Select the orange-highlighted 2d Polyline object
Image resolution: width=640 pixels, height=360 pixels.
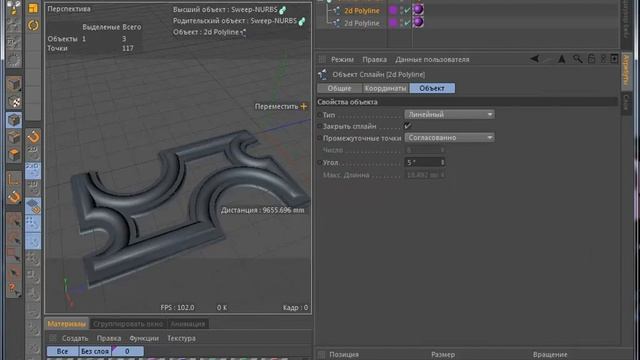362,11
